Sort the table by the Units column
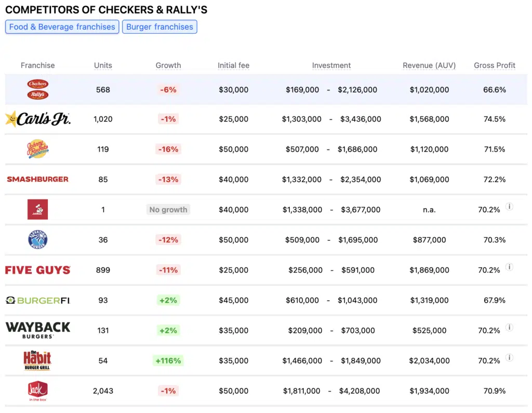532x413 pixels. click(103, 65)
